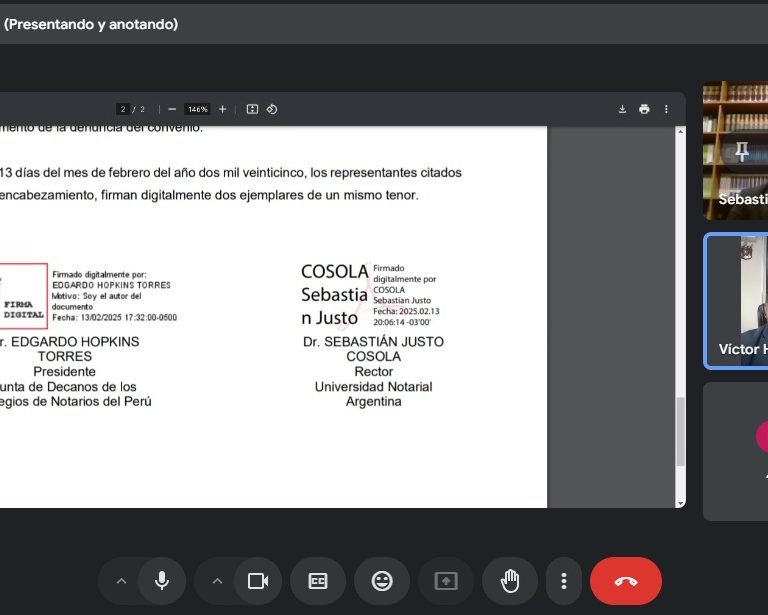Print the PDF document
The width and height of the screenshot is (768, 615).
644,109
